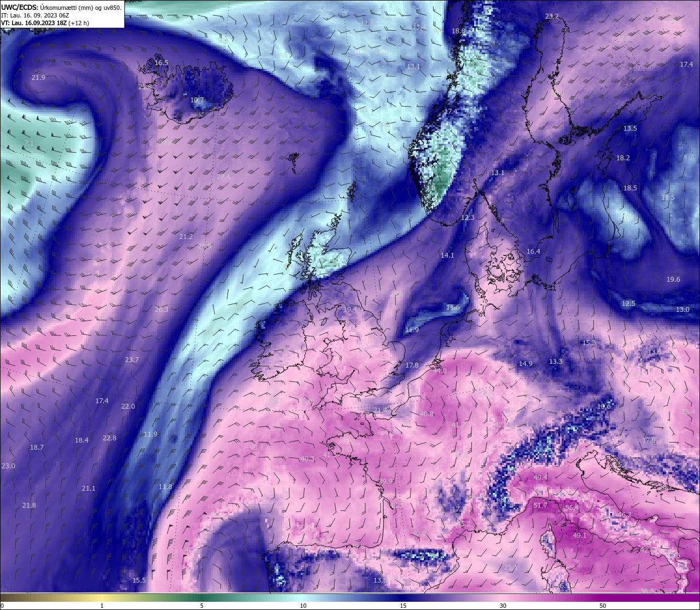Select the 18.2 map value
The width and height of the screenshot is (700, 610).
[623, 158]
